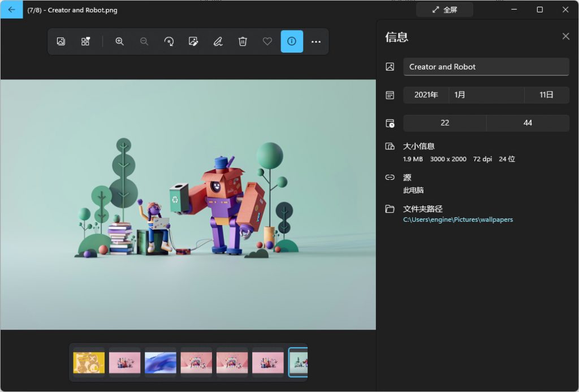579x392 pixels.
Task: Rotate the image
Action: click(x=168, y=41)
